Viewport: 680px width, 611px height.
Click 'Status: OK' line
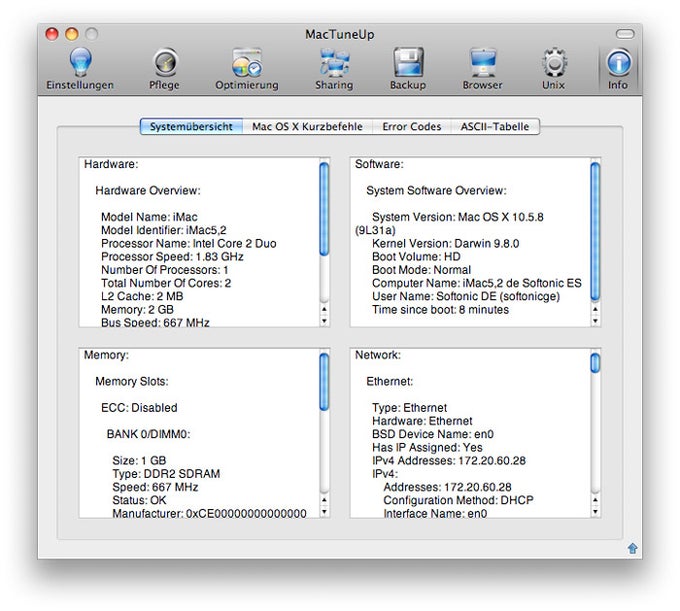coord(139,500)
